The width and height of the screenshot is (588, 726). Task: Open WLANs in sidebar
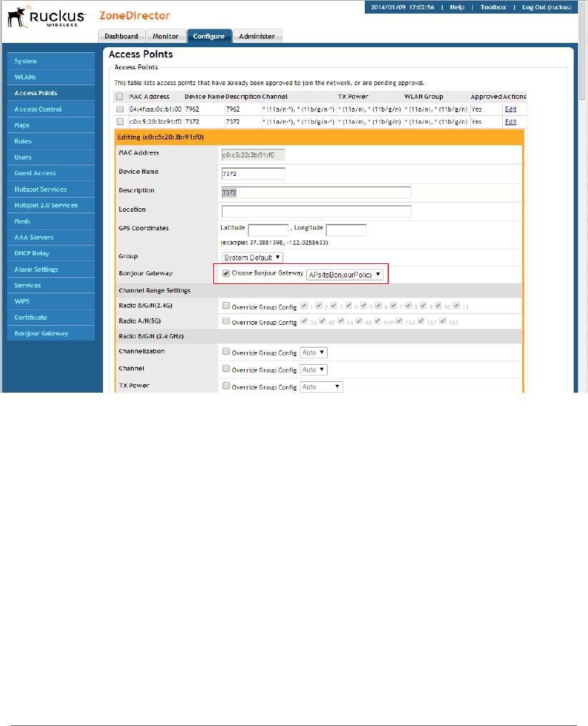tap(51, 77)
